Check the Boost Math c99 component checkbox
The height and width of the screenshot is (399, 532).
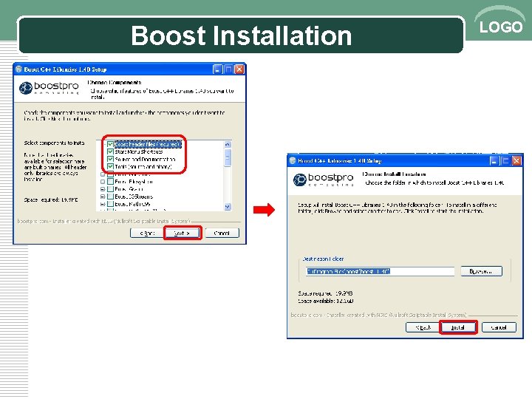coord(110,204)
